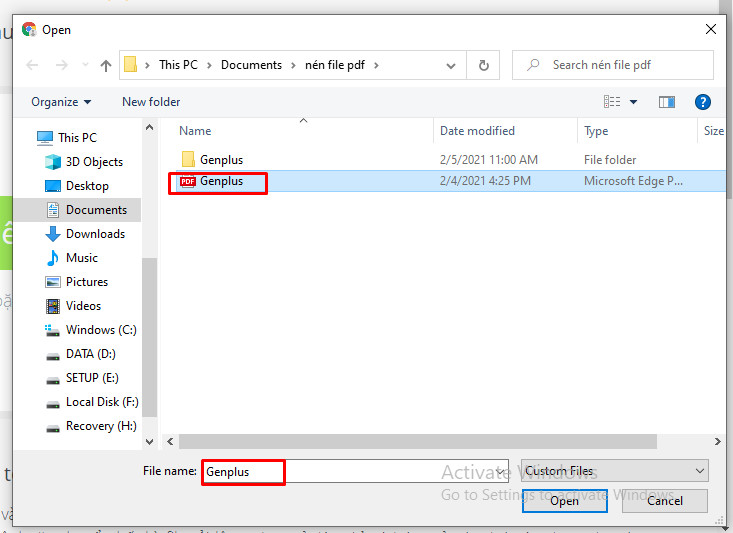Image resolution: width=733 pixels, height=533 pixels.
Task: Click the Search nén file pdf box
Action: point(613,65)
